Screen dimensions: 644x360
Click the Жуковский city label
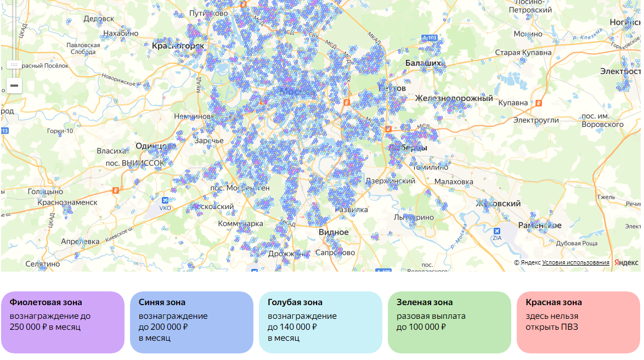(498, 204)
